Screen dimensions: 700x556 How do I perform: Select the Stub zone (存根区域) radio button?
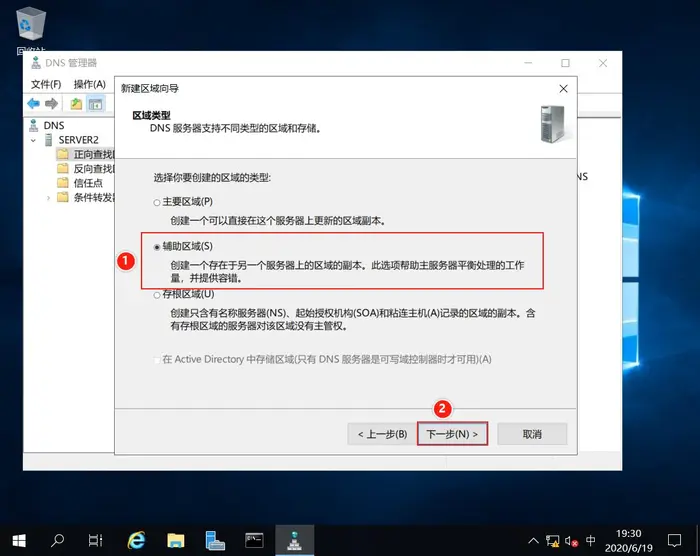point(157,295)
